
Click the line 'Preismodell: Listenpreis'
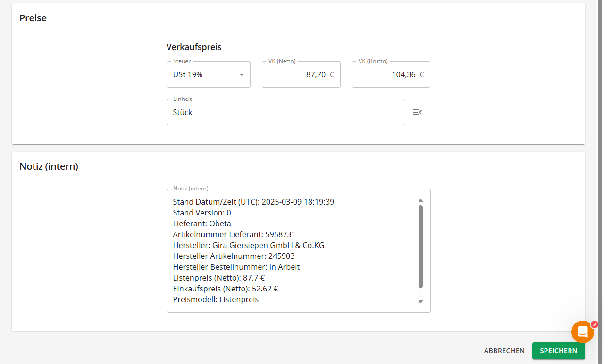216,299
